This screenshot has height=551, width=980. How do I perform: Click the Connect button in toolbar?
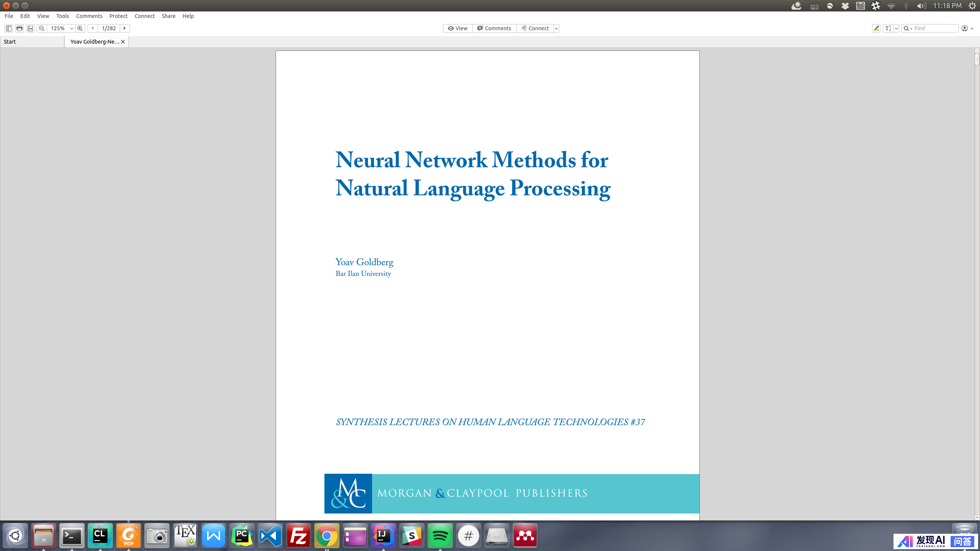pyautogui.click(x=535, y=28)
